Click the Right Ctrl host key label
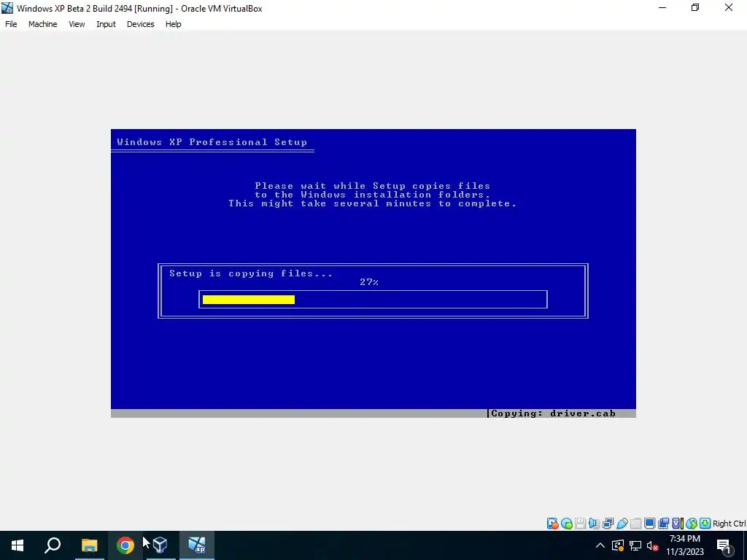This screenshot has width=747, height=560. pyautogui.click(x=729, y=524)
